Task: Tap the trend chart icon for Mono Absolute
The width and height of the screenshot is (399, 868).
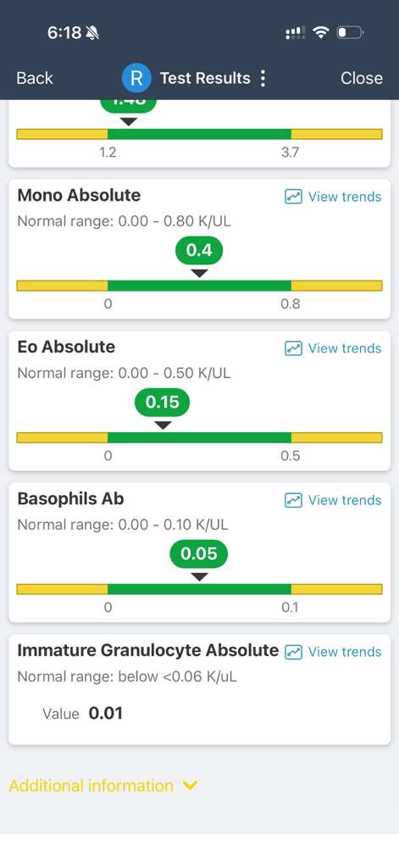Action: click(293, 197)
